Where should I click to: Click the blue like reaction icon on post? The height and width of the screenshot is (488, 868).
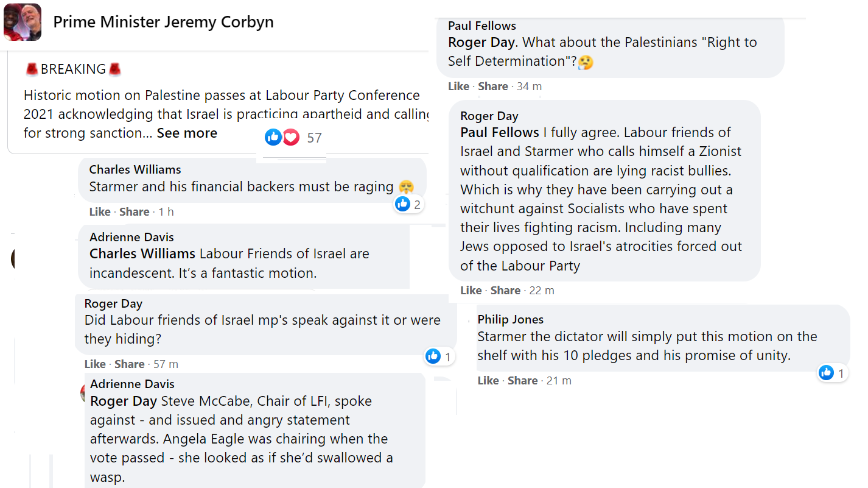click(x=273, y=138)
